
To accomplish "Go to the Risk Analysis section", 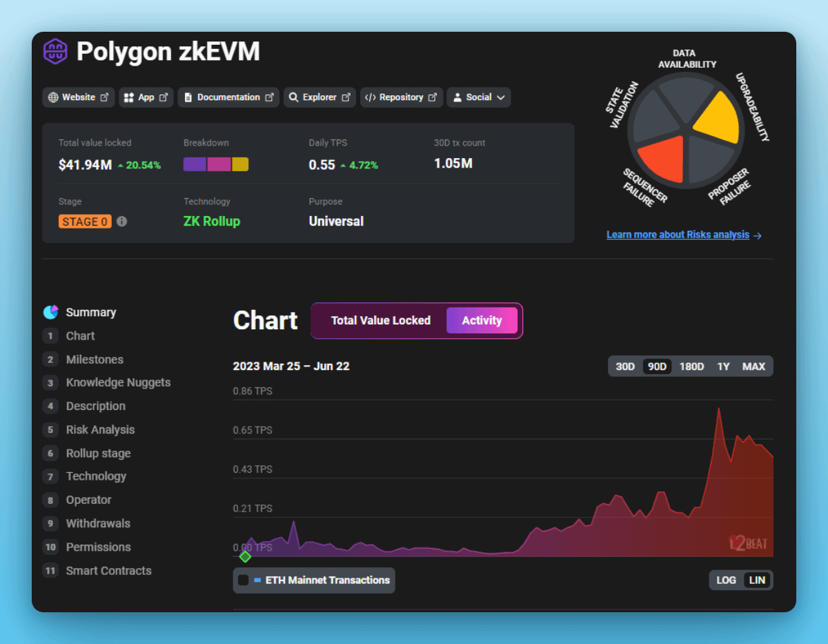I will [100, 429].
